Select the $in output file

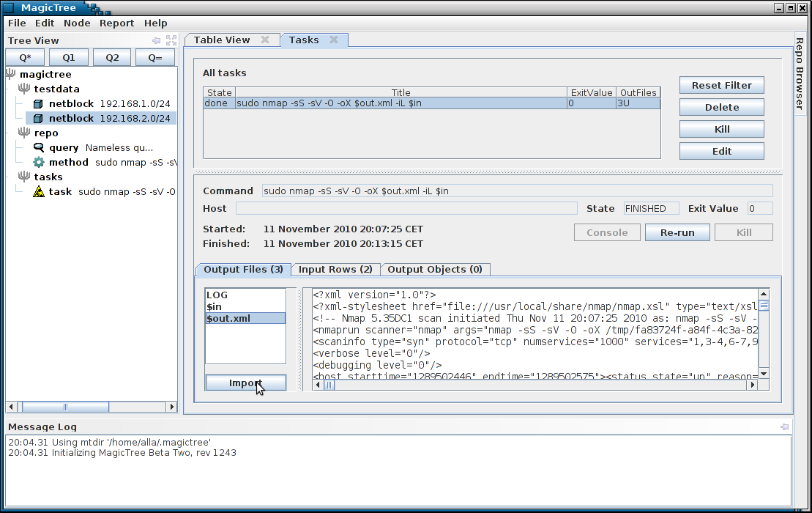click(245, 307)
